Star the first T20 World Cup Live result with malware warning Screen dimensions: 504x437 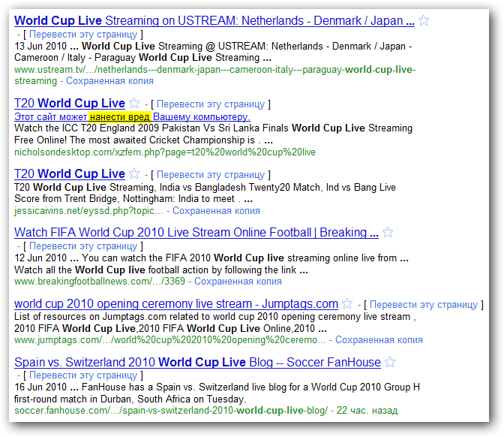pyautogui.click(x=134, y=104)
